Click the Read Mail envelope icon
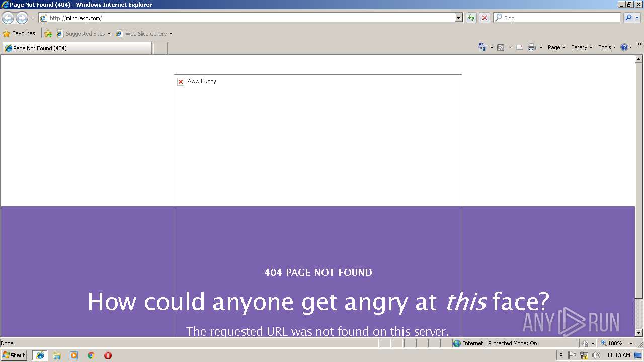644x362 pixels. click(x=520, y=47)
